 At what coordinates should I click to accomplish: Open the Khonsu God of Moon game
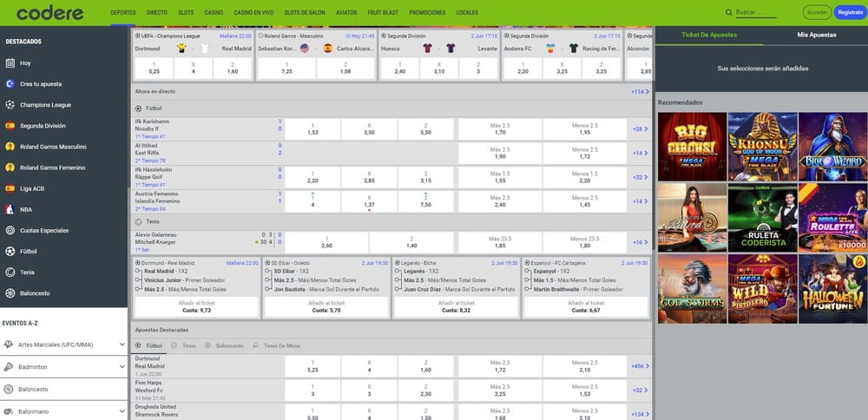(x=762, y=147)
